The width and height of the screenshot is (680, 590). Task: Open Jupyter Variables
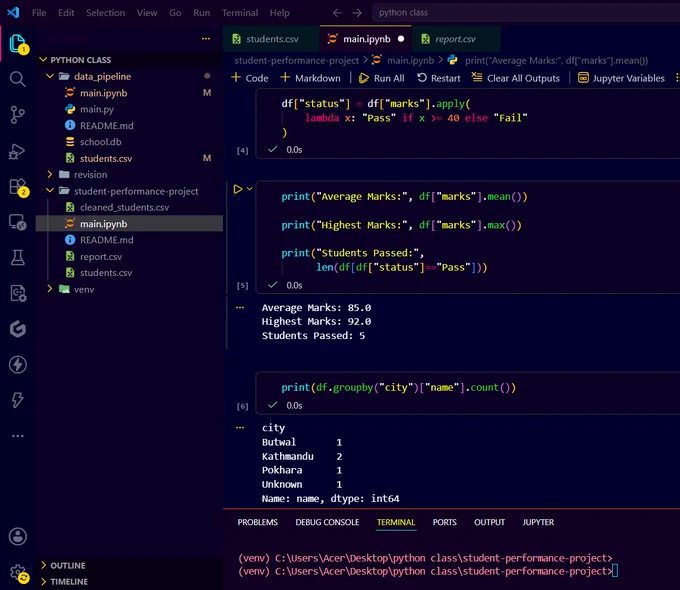click(621, 78)
